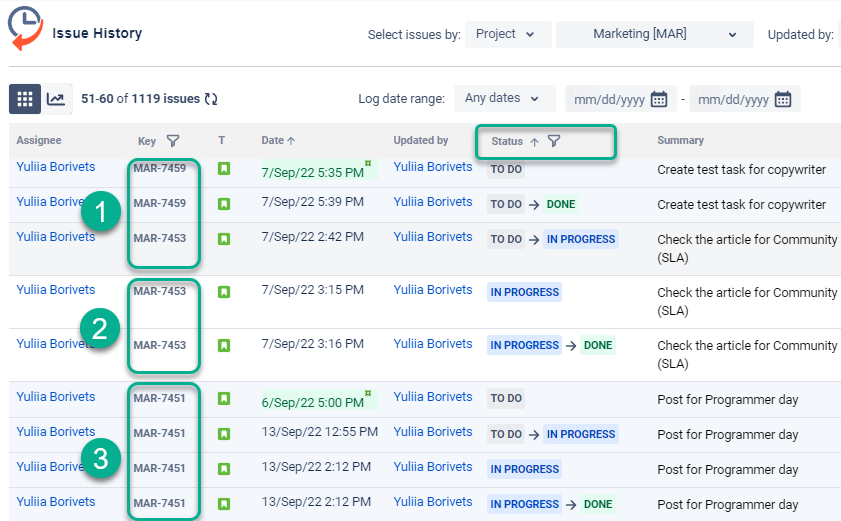Switch to grid table view
Screen dimensions: 841x521
point(25,99)
